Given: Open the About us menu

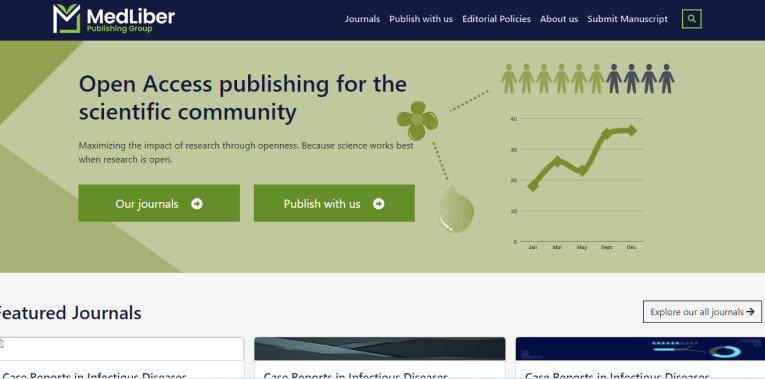Looking at the screenshot, I should [x=559, y=19].
